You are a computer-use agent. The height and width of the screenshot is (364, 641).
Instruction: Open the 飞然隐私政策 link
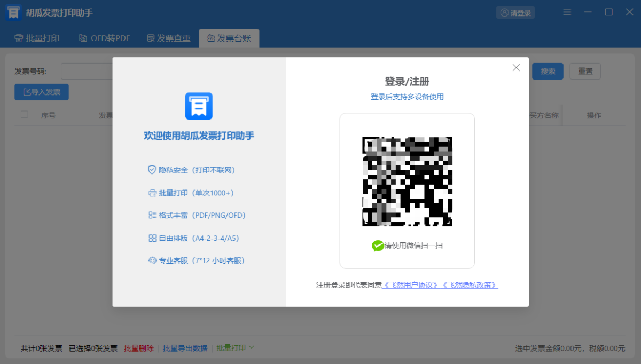(x=470, y=285)
